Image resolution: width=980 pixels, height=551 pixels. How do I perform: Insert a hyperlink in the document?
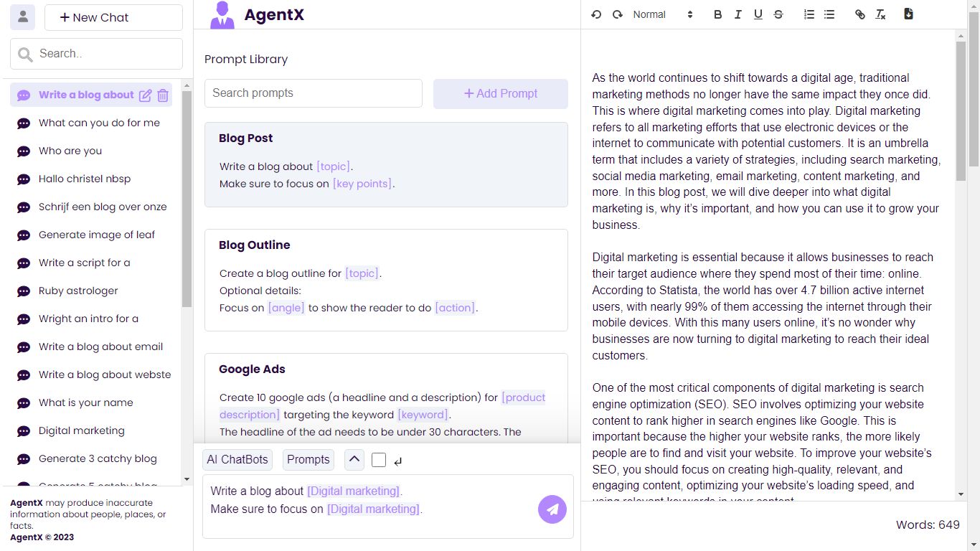coord(859,14)
